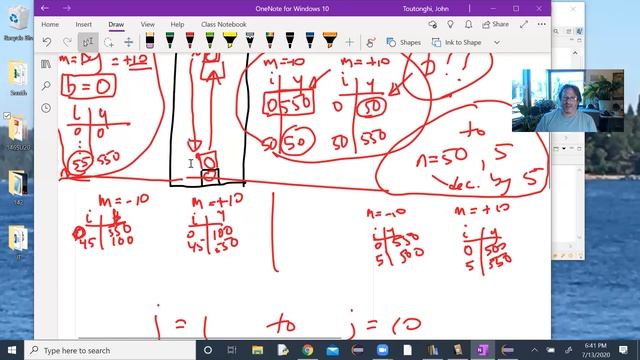Open the Action Center notification icon
This screenshot has height=360, width=640.
[x=623, y=350]
